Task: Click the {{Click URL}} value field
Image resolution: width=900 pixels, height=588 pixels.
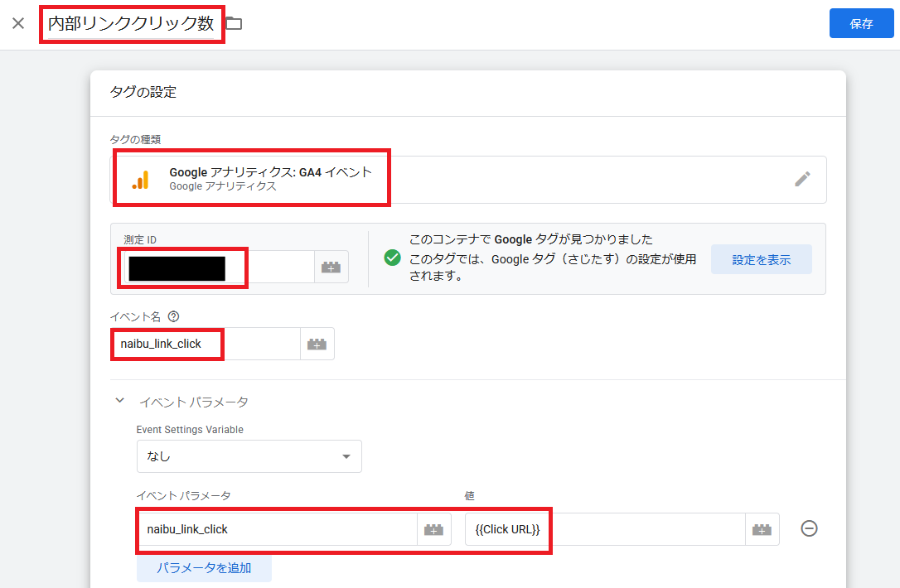Action: (507, 528)
